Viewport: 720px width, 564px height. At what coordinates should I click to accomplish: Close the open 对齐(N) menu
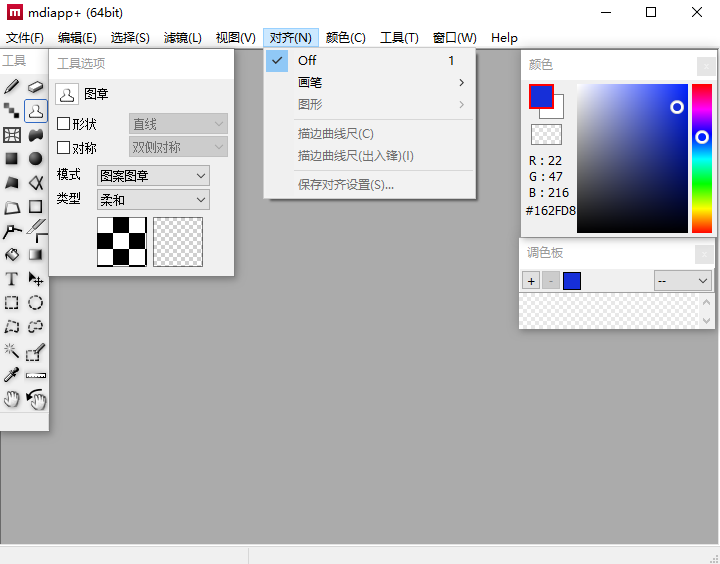[291, 38]
